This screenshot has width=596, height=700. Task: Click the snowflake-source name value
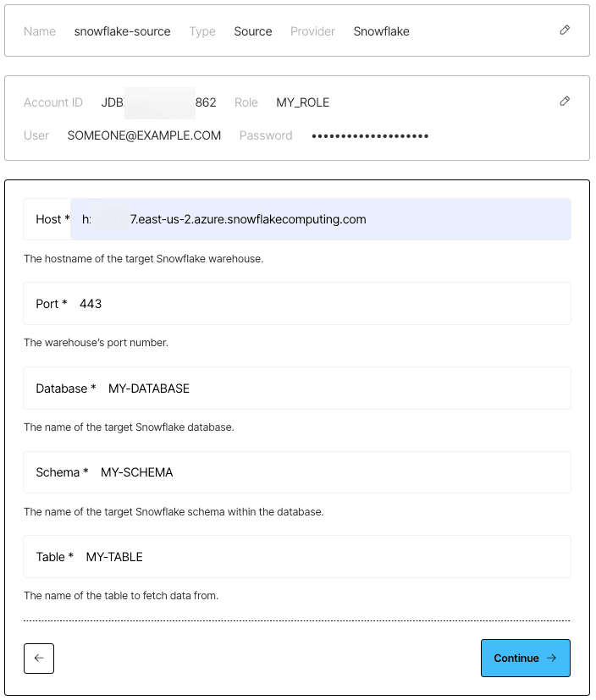(x=122, y=31)
